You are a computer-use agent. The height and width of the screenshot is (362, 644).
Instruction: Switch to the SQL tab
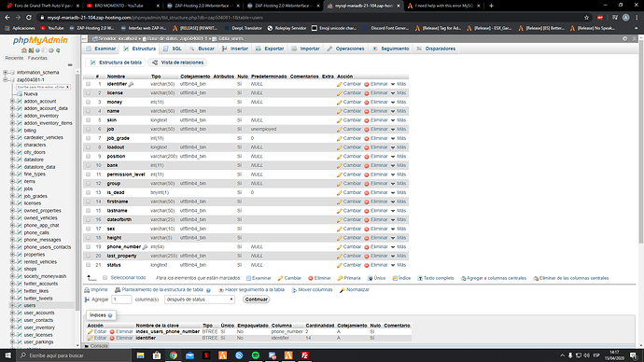pos(172,49)
